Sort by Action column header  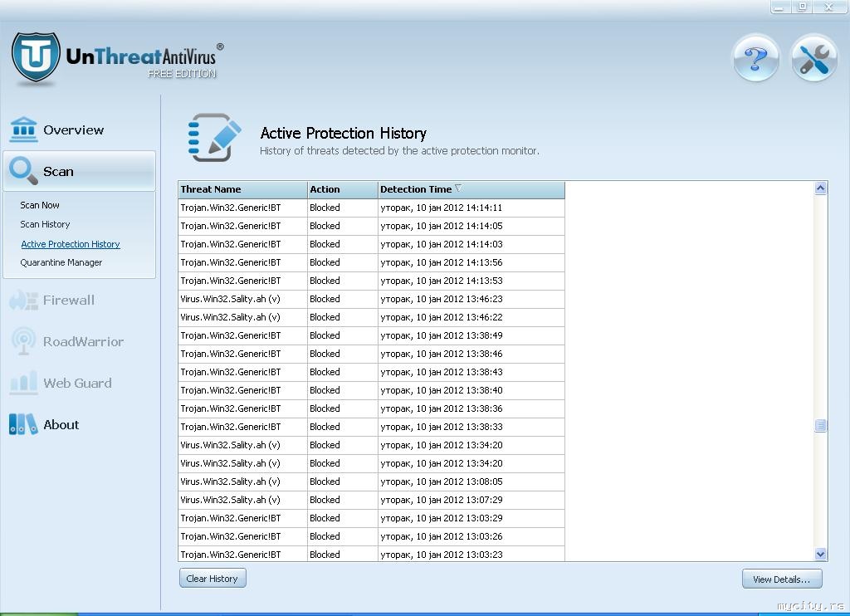coord(343,189)
